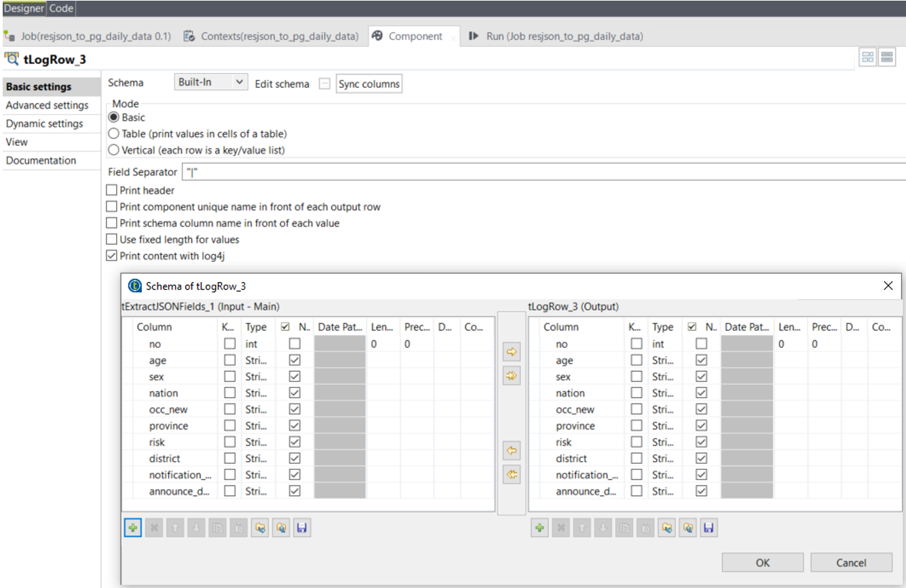The height and width of the screenshot is (588, 906).
Task: Confirm the schema with OK
Action: tap(762, 562)
